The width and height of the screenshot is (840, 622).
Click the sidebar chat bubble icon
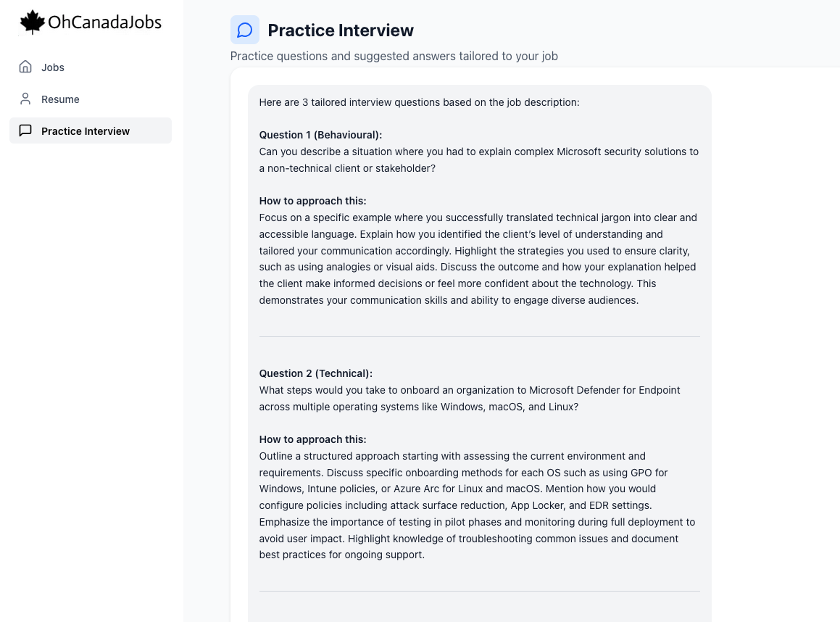(x=25, y=130)
